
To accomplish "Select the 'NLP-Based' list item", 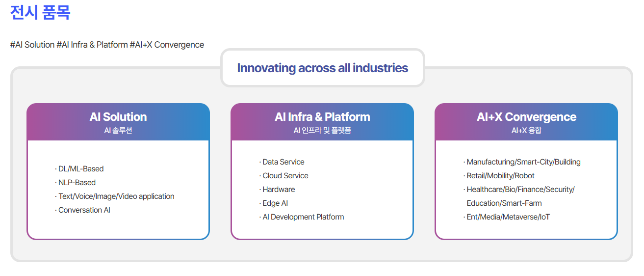I will tap(76, 183).
